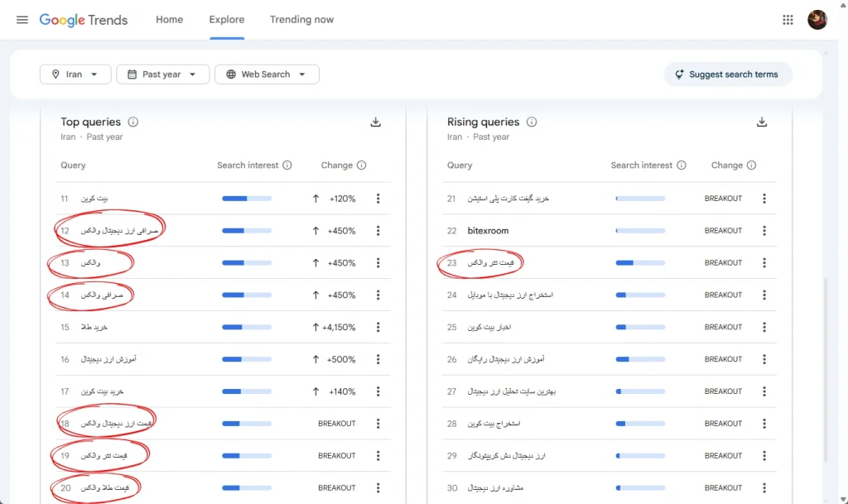
Task: Click the +120% change value
Action: coord(342,199)
